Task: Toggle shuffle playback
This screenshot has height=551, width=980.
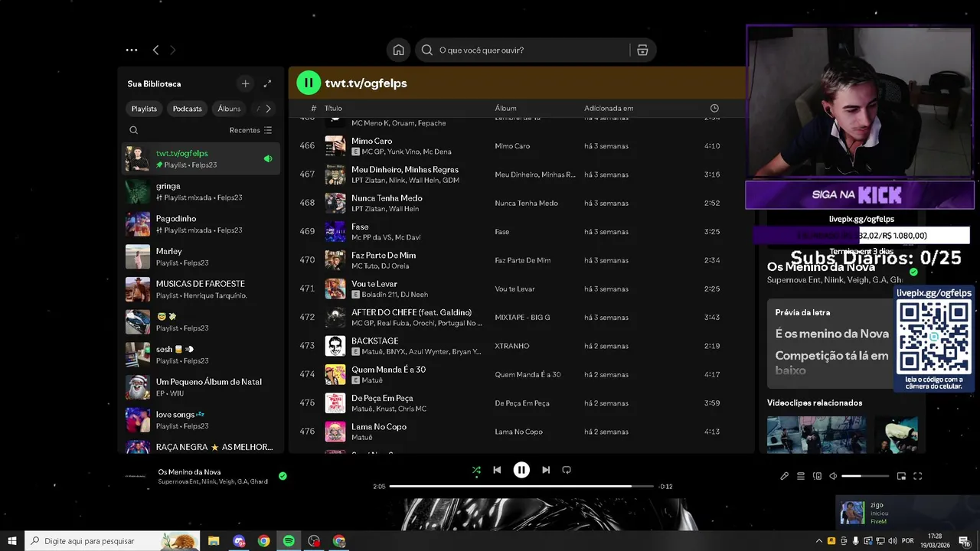Action: (x=476, y=470)
